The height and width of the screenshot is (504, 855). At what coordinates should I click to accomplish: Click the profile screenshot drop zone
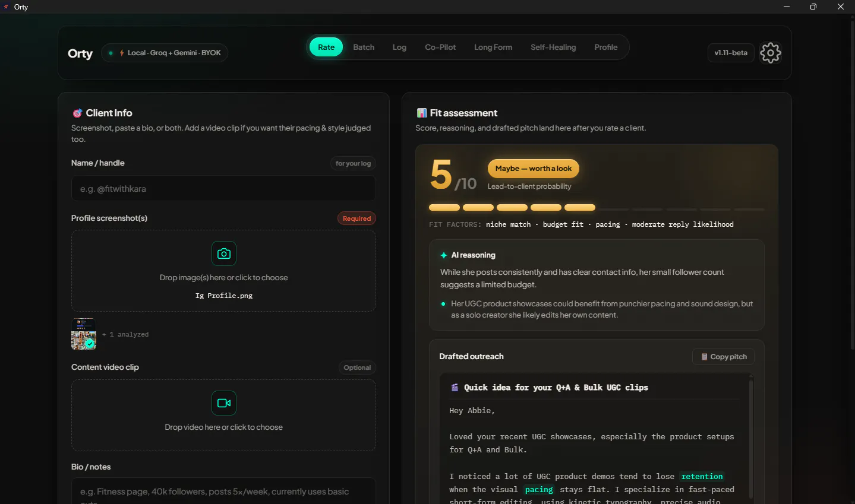pyautogui.click(x=223, y=271)
